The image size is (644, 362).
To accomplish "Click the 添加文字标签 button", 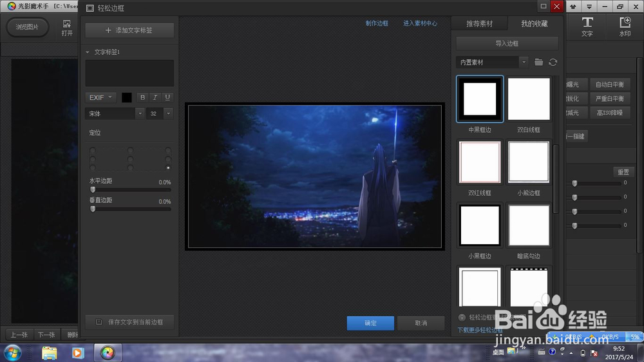I will pyautogui.click(x=129, y=30).
